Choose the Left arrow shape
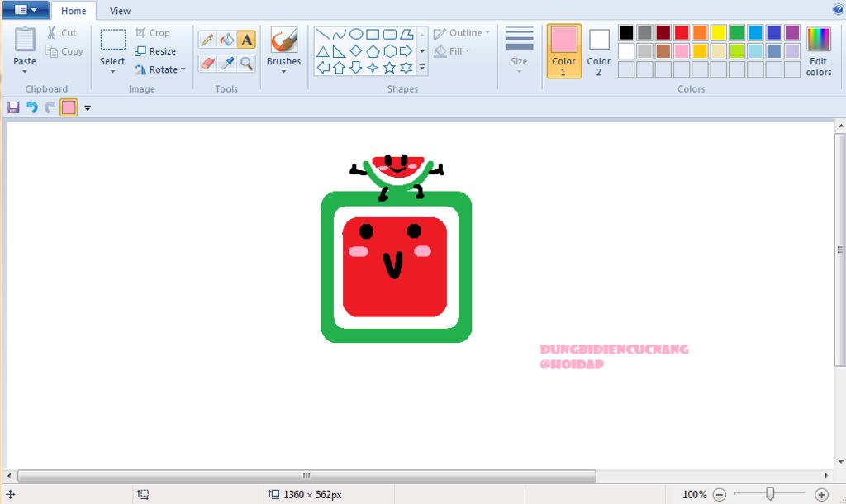 click(x=323, y=68)
